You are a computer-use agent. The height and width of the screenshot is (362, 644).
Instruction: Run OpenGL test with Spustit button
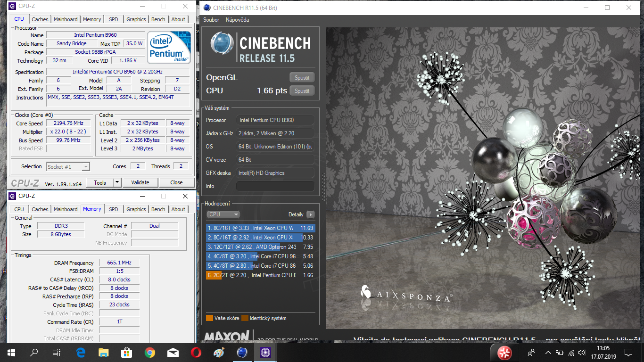pyautogui.click(x=302, y=78)
